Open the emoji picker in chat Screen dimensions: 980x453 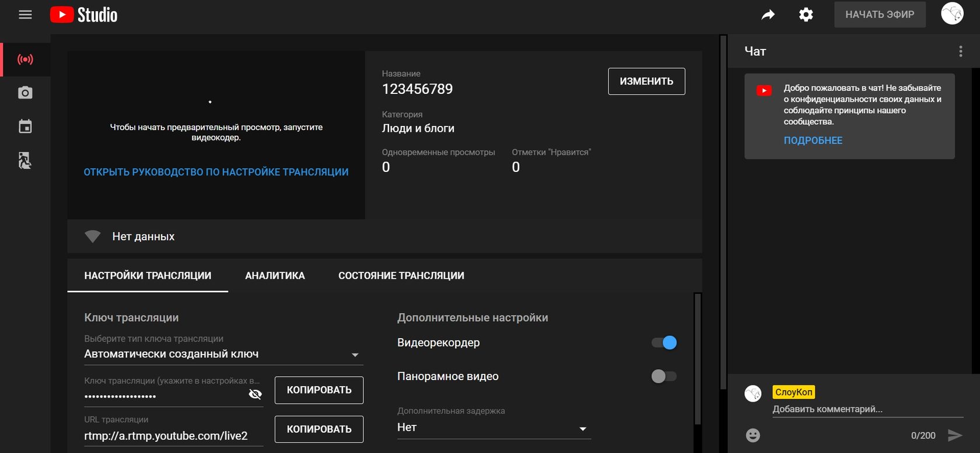tap(753, 435)
